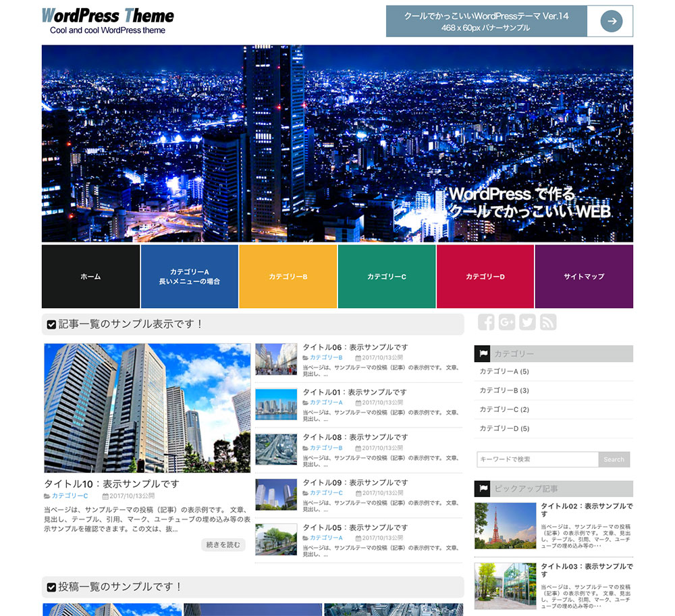Open カテゴリーA (5) in sidebar
Viewport: 675px width, 616px height.
[x=504, y=371]
